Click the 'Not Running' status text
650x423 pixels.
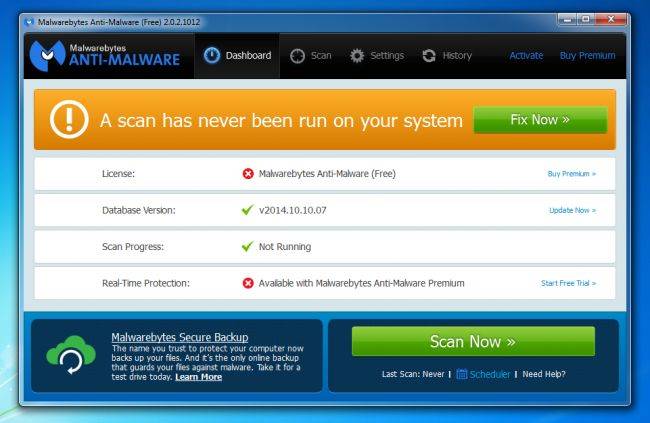click(285, 247)
